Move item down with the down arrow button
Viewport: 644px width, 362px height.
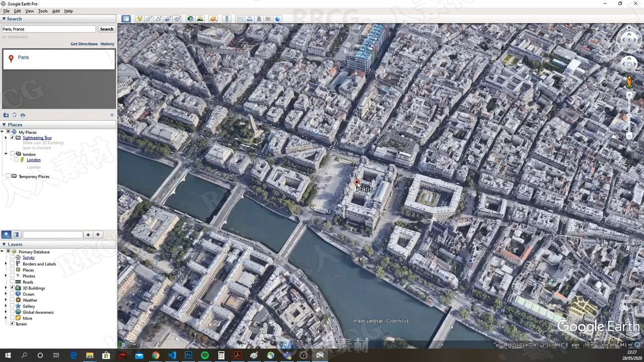[98, 234]
